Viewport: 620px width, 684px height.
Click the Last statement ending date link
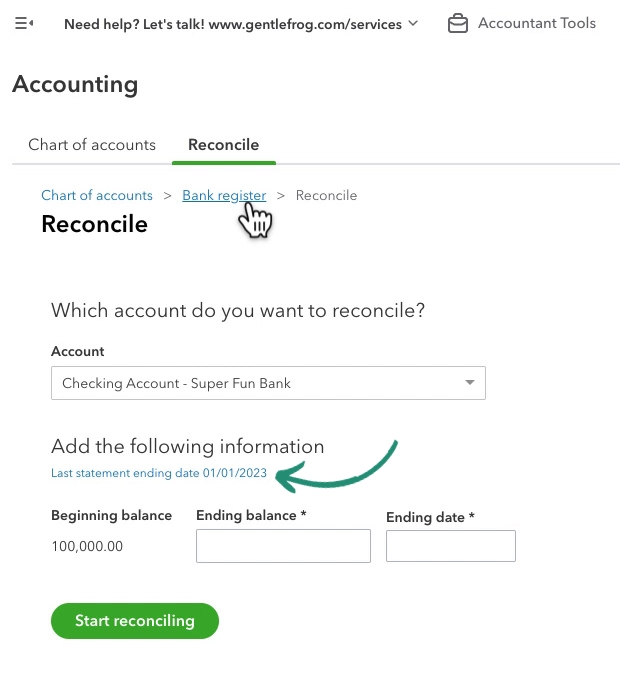click(159, 473)
